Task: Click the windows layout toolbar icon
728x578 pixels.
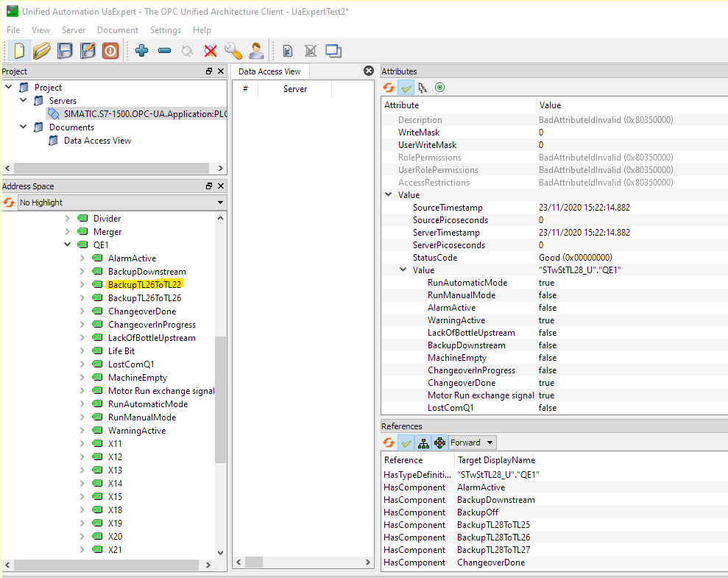Action: pos(333,51)
